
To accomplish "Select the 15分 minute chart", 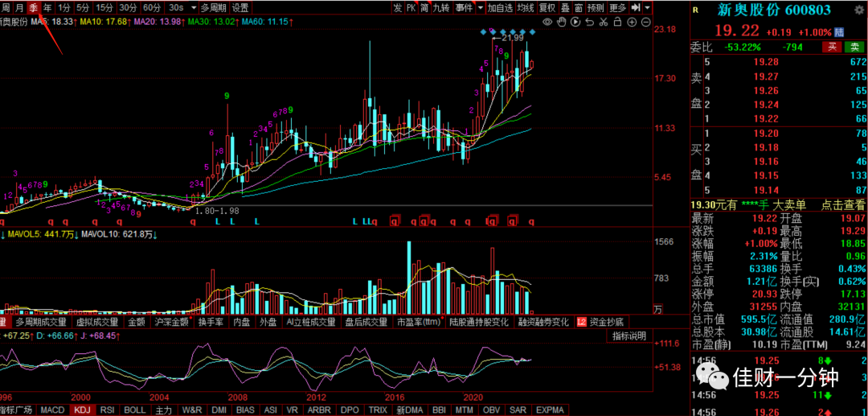I will pyautogui.click(x=104, y=8).
